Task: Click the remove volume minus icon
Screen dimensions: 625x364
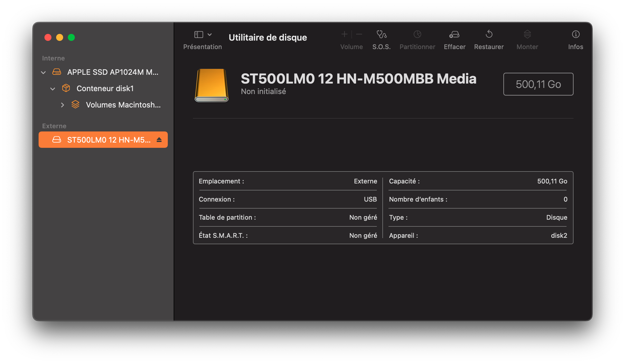Action: click(x=359, y=34)
